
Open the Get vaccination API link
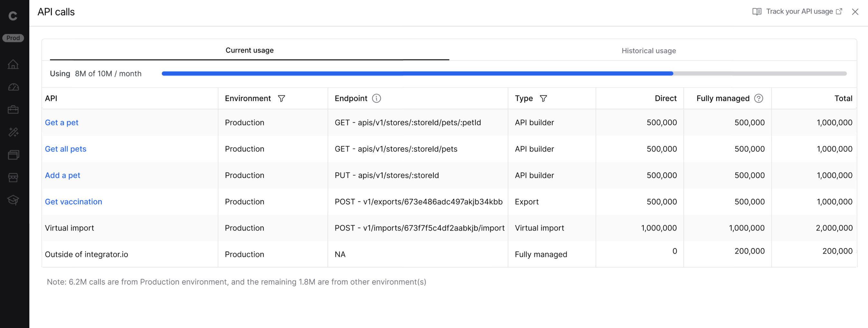tap(73, 201)
